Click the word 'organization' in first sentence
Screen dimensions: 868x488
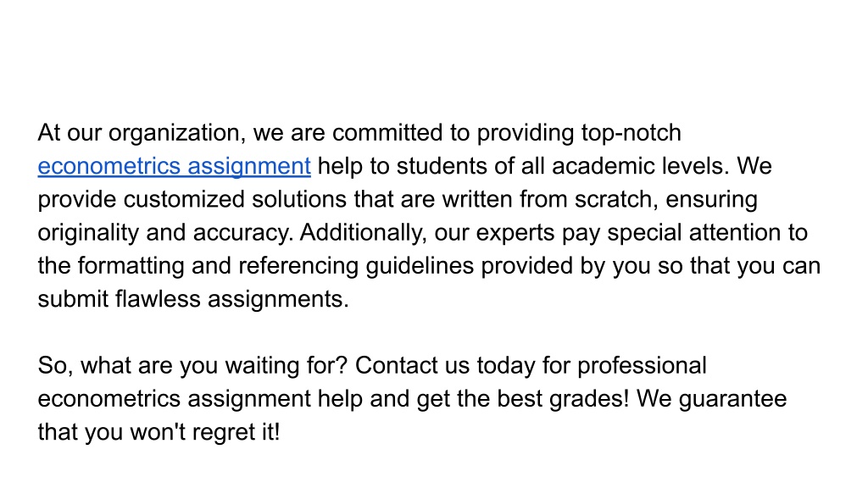pyautogui.click(x=174, y=133)
